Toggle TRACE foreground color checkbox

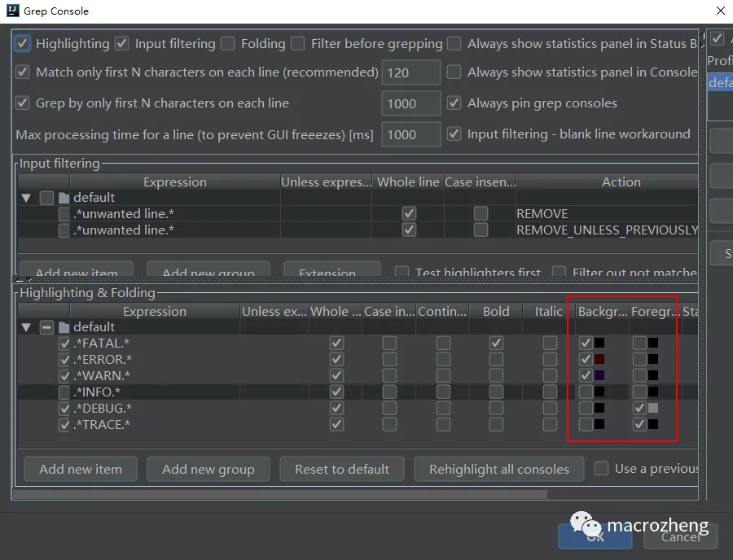click(x=639, y=425)
